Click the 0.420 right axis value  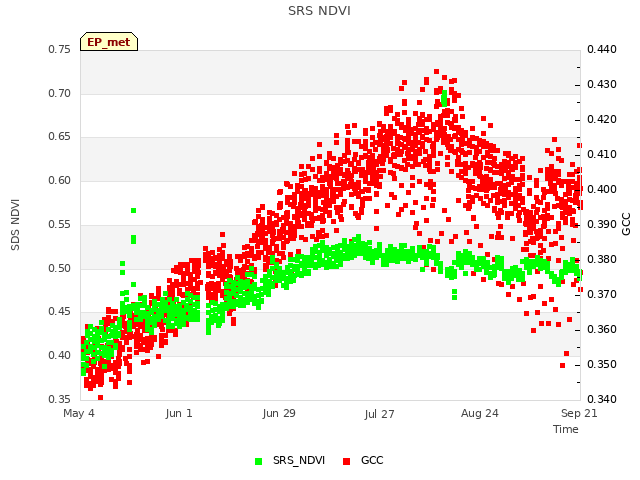[x=602, y=120]
